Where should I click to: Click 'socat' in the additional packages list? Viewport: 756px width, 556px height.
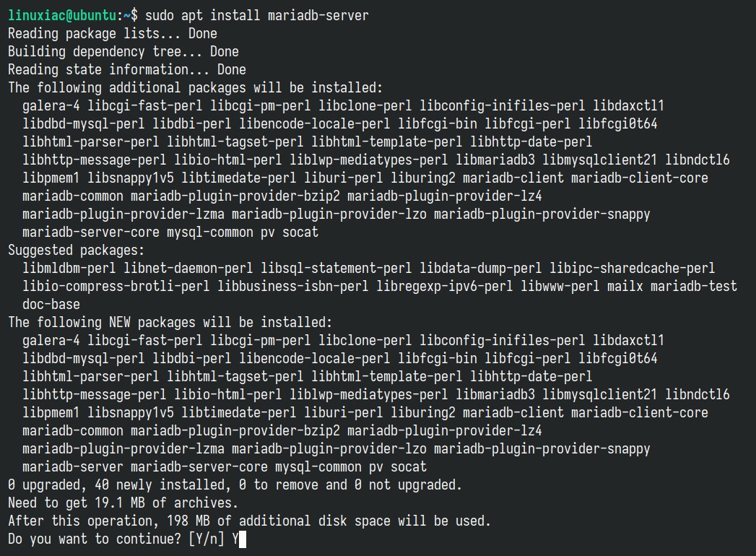[x=300, y=233]
